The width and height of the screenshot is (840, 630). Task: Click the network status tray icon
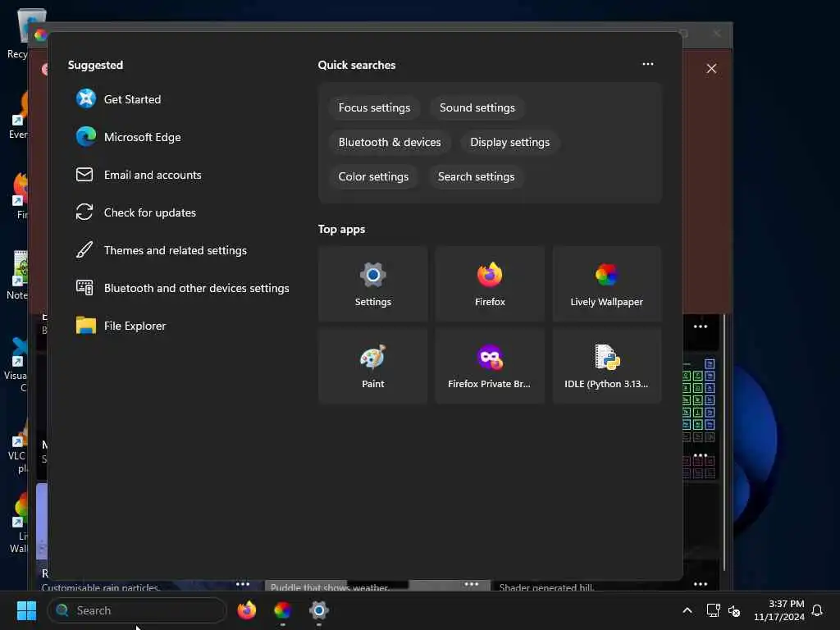pyautogui.click(x=713, y=610)
